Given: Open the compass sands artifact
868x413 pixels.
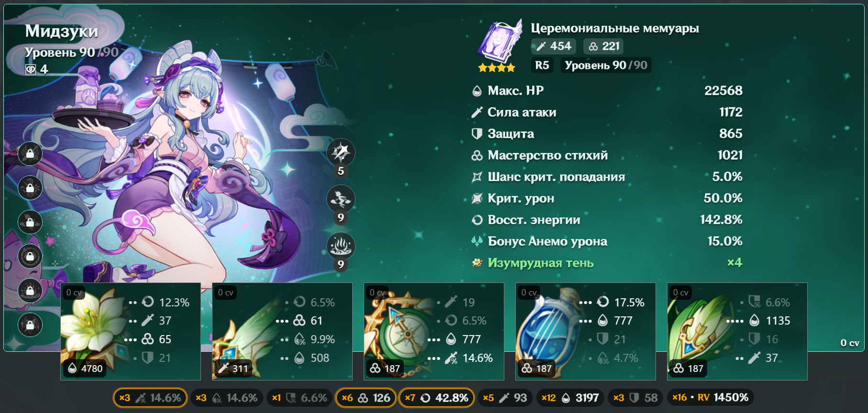Looking at the screenshot, I should (x=434, y=331).
